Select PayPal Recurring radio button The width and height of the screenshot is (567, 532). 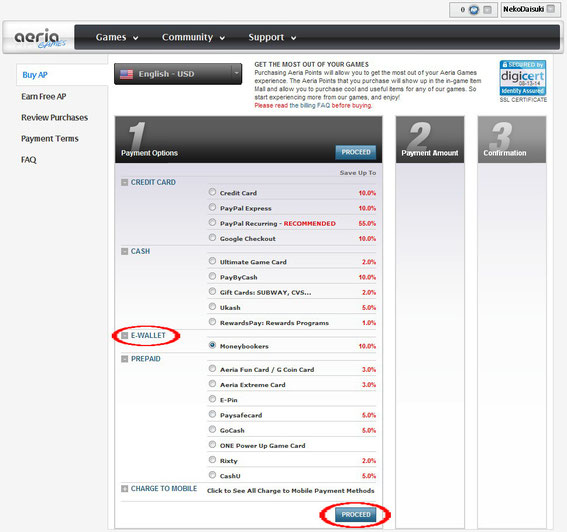point(212,222)
